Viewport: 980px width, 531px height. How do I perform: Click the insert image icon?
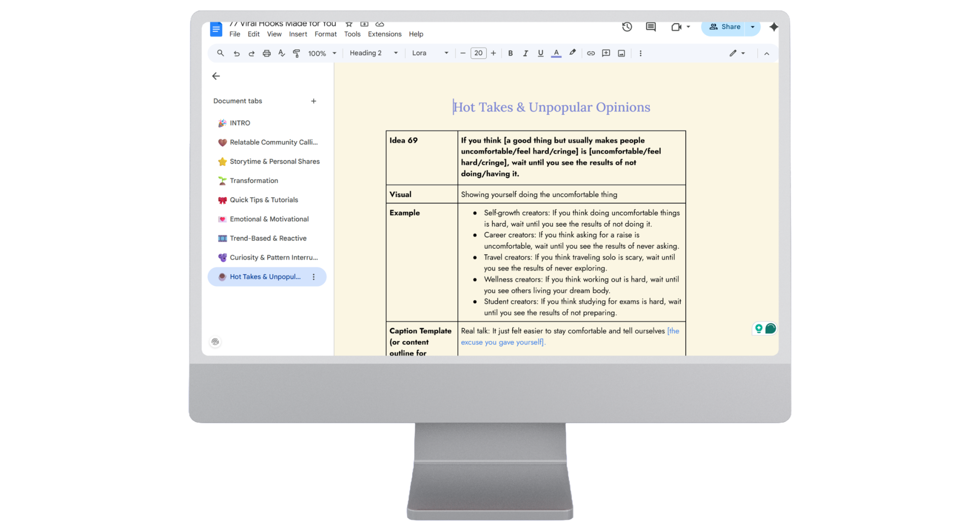(x=621, y=53)
